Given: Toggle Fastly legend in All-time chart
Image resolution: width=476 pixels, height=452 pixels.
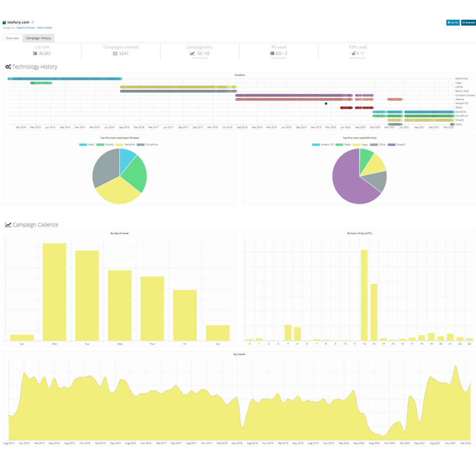Looking at the screenshot, I should click(343, 145).
